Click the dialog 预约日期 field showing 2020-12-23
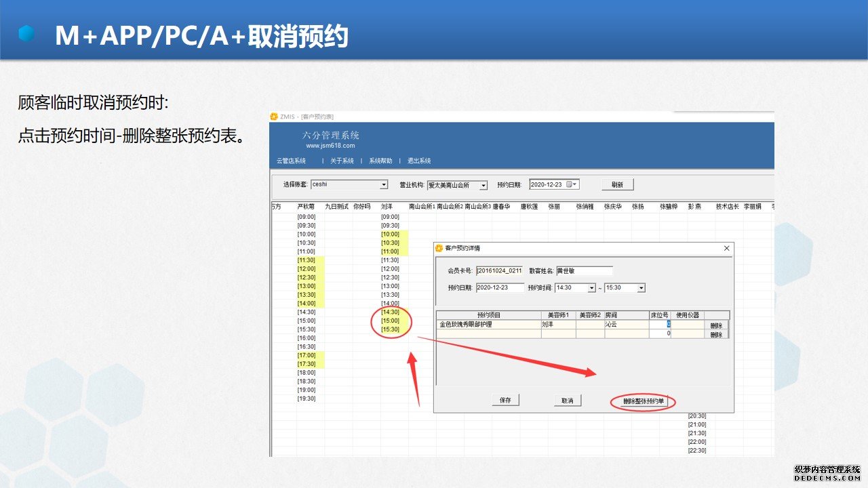Screen dimensions: 868x488 click(500, 288)
